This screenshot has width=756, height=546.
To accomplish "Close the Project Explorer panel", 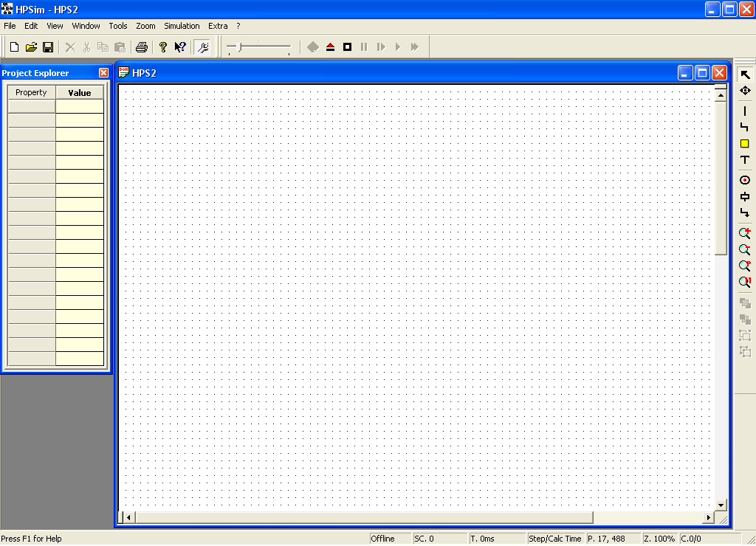I will pos(103,73).
